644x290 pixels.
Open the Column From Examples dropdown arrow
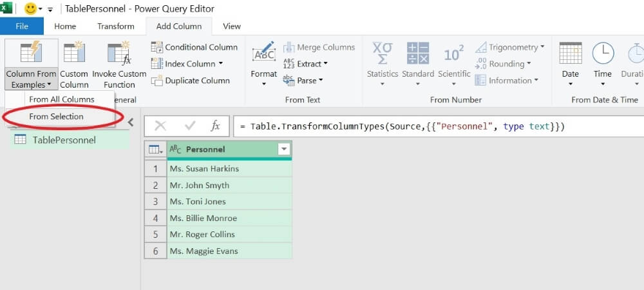coord(50,85)
